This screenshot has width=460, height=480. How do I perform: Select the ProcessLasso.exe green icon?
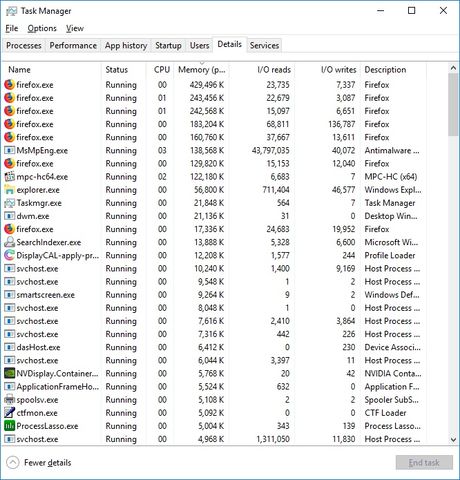(9, 426)
